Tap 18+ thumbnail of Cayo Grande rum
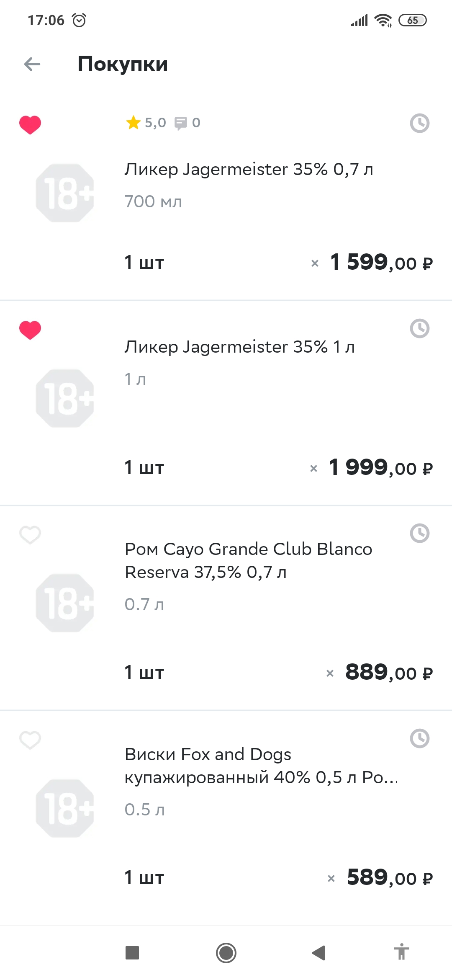 pyautogui.click(x=65, y=603)
